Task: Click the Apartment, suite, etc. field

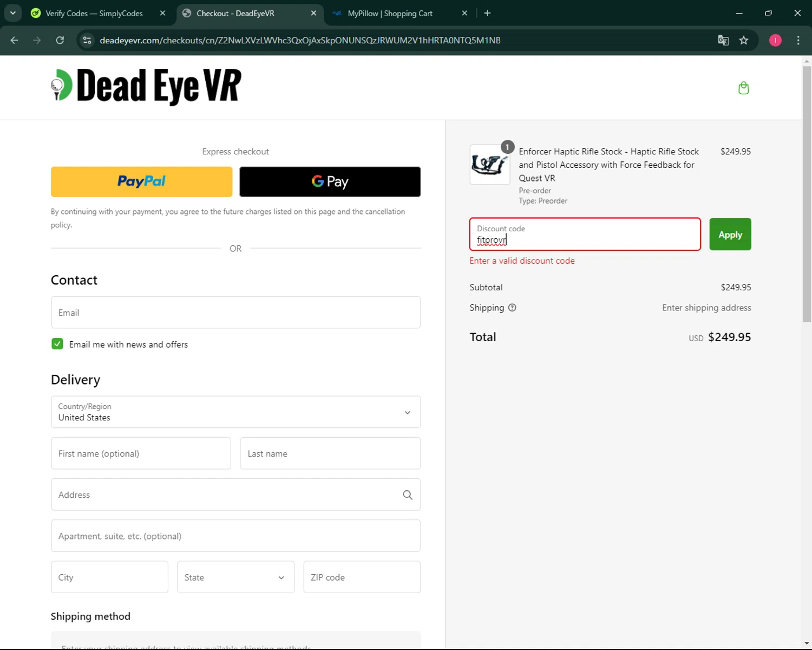Action: click(235, 536)
